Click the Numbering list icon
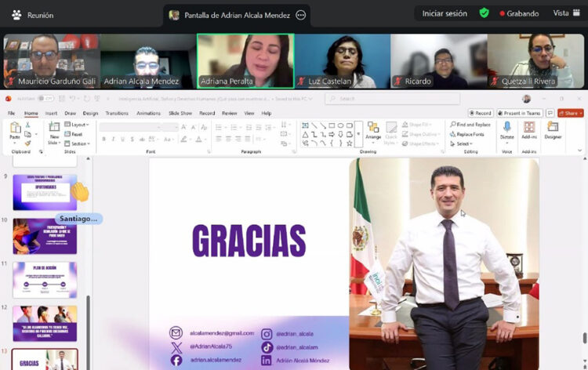 tap(234, 128)
